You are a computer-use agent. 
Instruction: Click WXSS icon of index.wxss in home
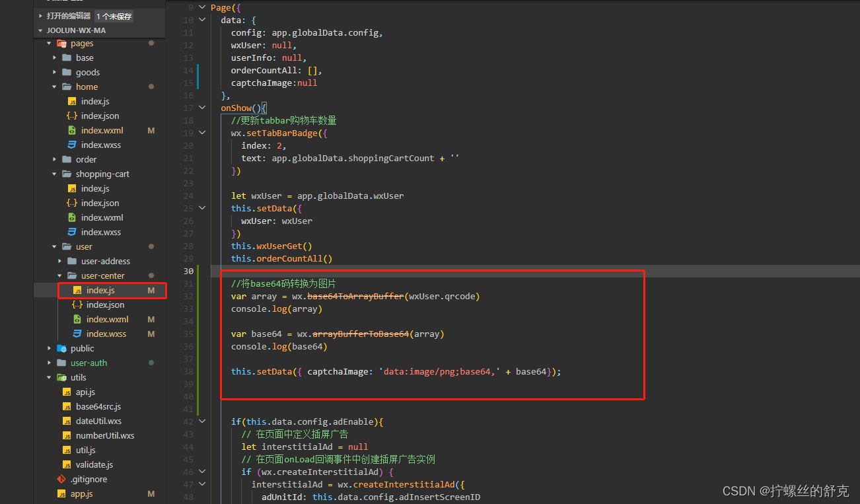[72, 145]
